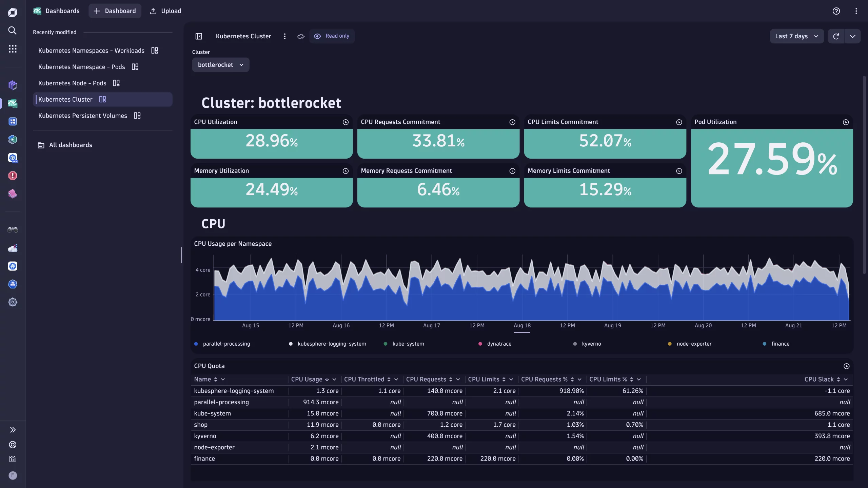Viewport: 868px width, 488px height.
Task: Toggle the dashboard side panel visibility
Action: click(x=199, y=36)
